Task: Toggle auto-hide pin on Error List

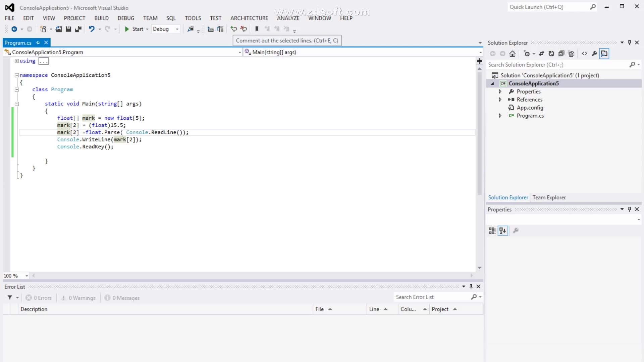Action: pos(471,287)
